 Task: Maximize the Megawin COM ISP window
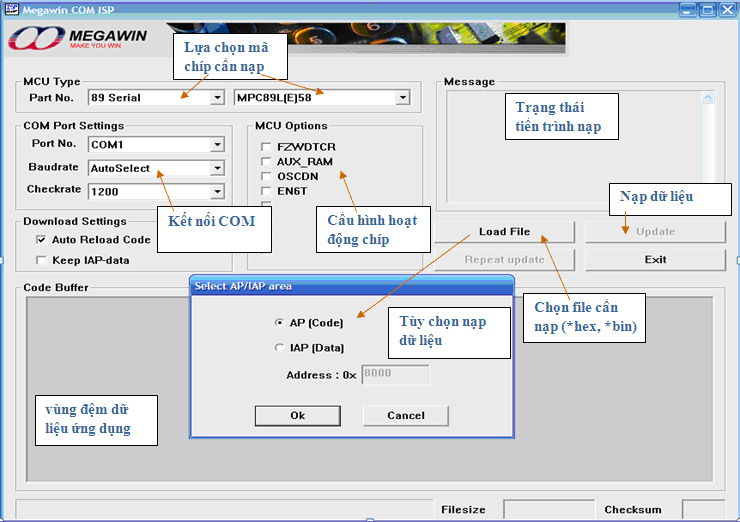pyautogui.click(x=707, y=9)
